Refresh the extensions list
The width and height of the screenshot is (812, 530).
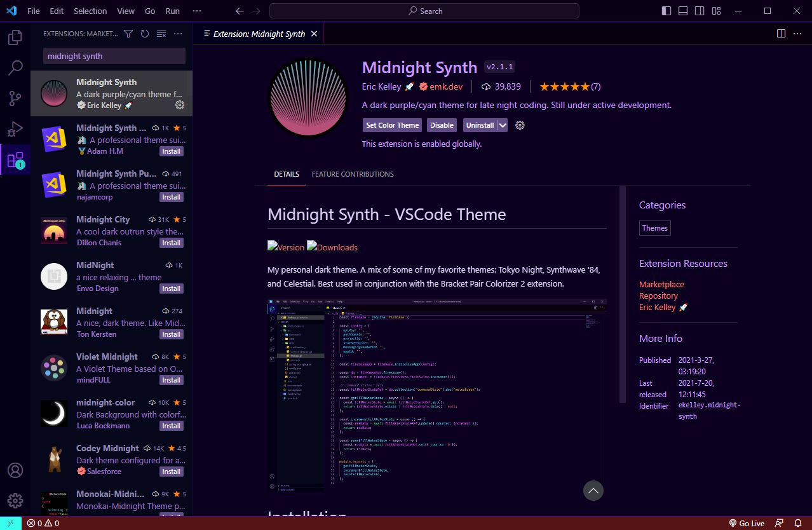[x=145, y=34]
